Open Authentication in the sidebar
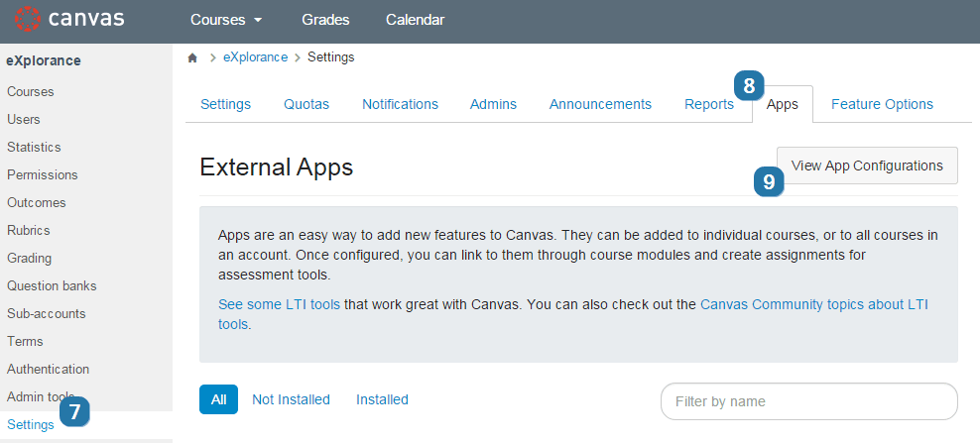 coord(49,369)
